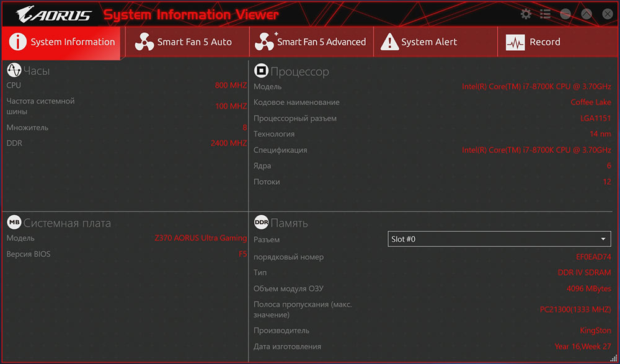Click the Кодовое наименование label
The height and width of the screenshot is (364, 620).
click(296, 102)
